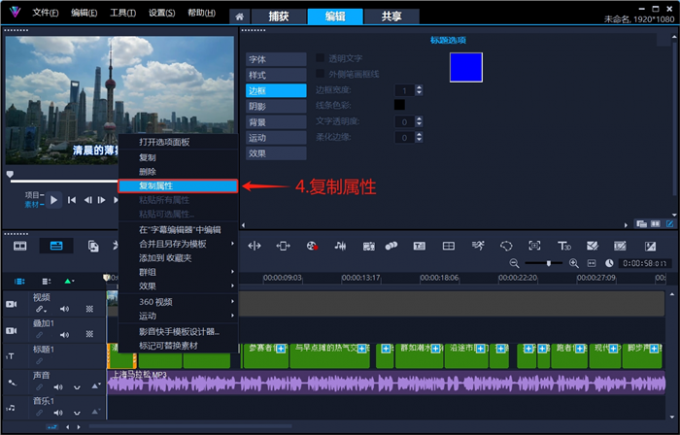Click the blue title color swatch

pyautogui.click(x=466, y=67)
